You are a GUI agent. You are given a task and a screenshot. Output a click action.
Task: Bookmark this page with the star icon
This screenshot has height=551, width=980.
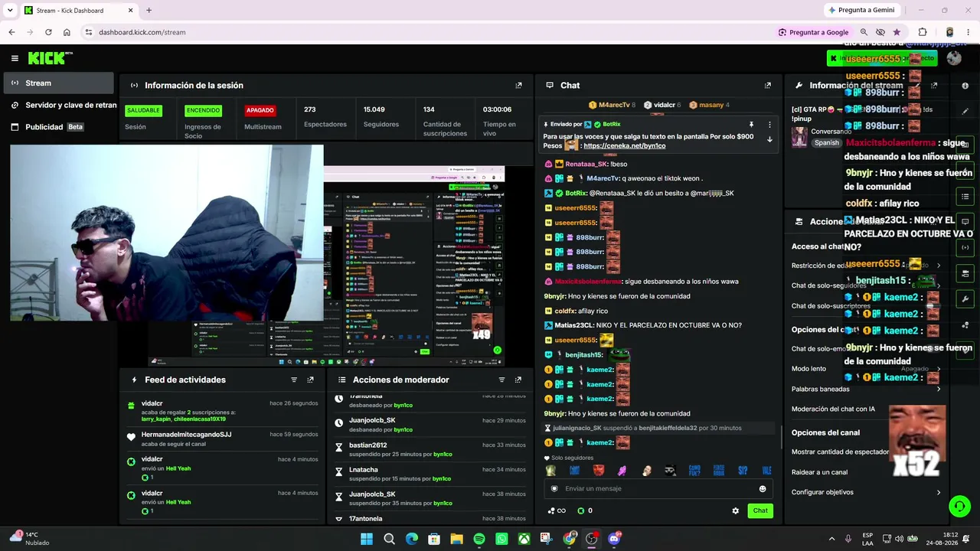tap(897, 32)
